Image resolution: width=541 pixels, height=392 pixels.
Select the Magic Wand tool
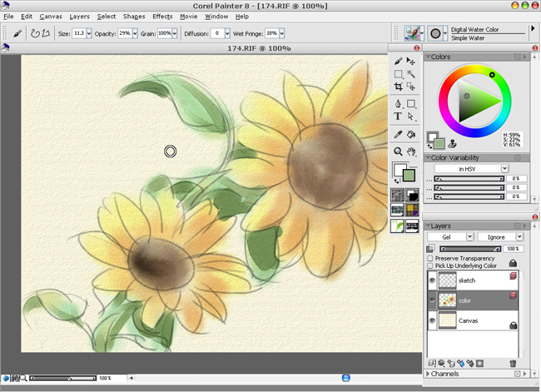411,74
